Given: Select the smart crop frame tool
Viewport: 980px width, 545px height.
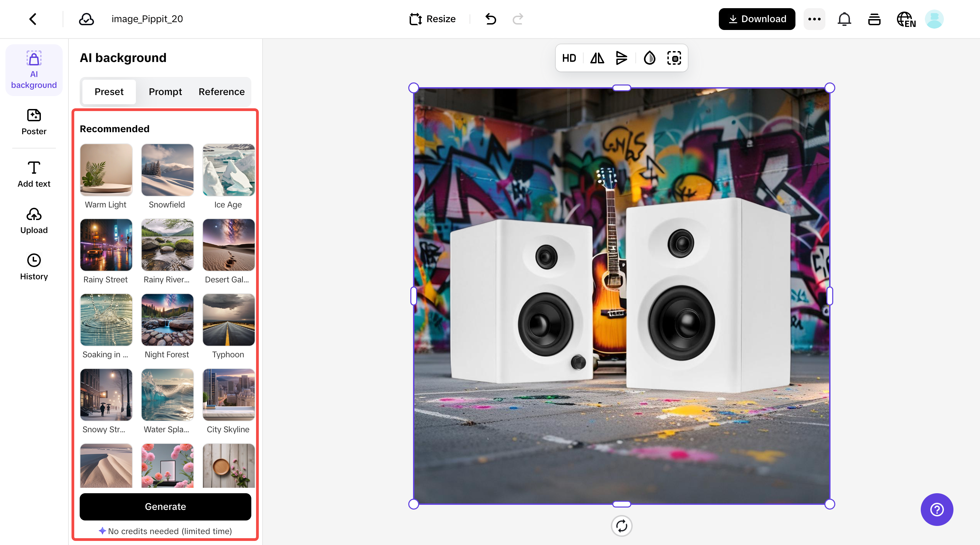Looking at the screenshot, I should coord(674,58).
